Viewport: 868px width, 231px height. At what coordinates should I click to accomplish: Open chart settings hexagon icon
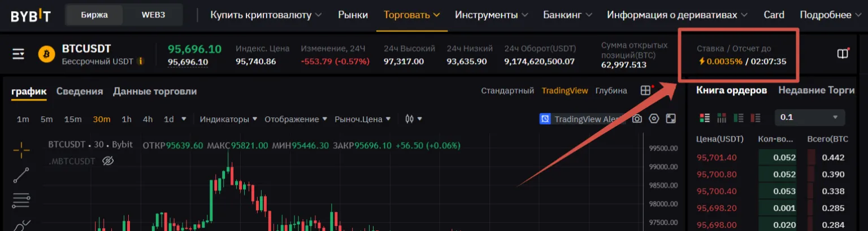[654, 119]
